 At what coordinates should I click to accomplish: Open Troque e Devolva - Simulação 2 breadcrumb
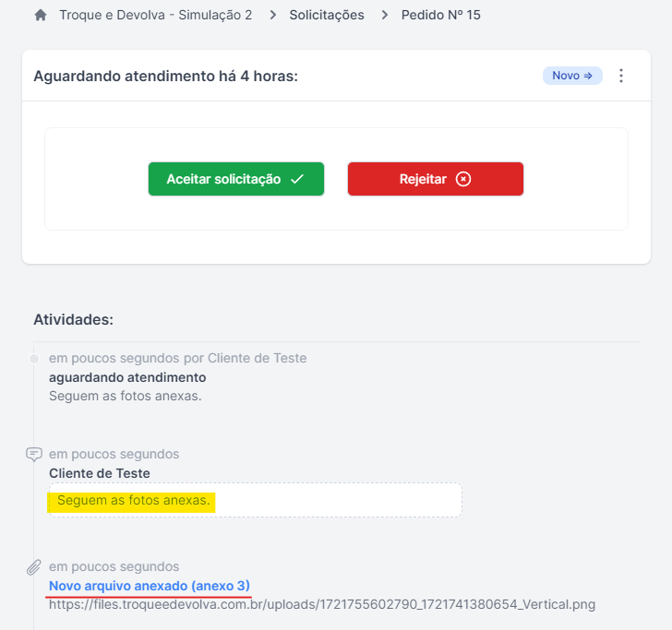tap(156, 15)
